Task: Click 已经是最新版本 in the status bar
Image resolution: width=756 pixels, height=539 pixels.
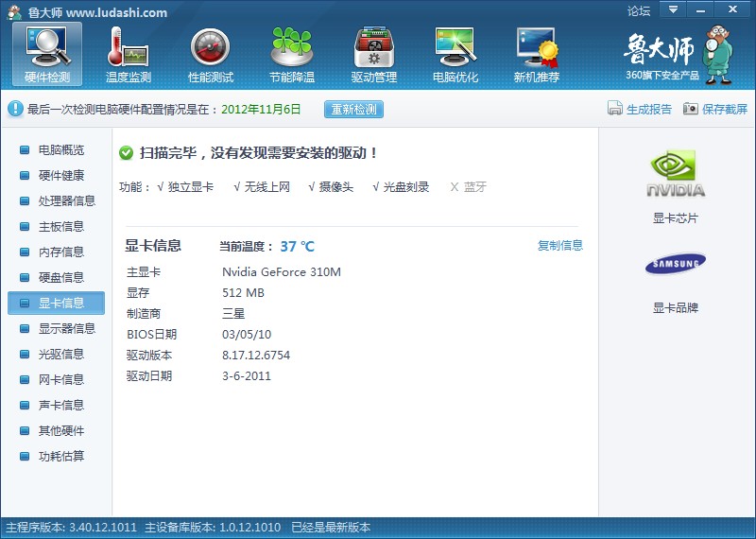Action: [x=331, y=528]
